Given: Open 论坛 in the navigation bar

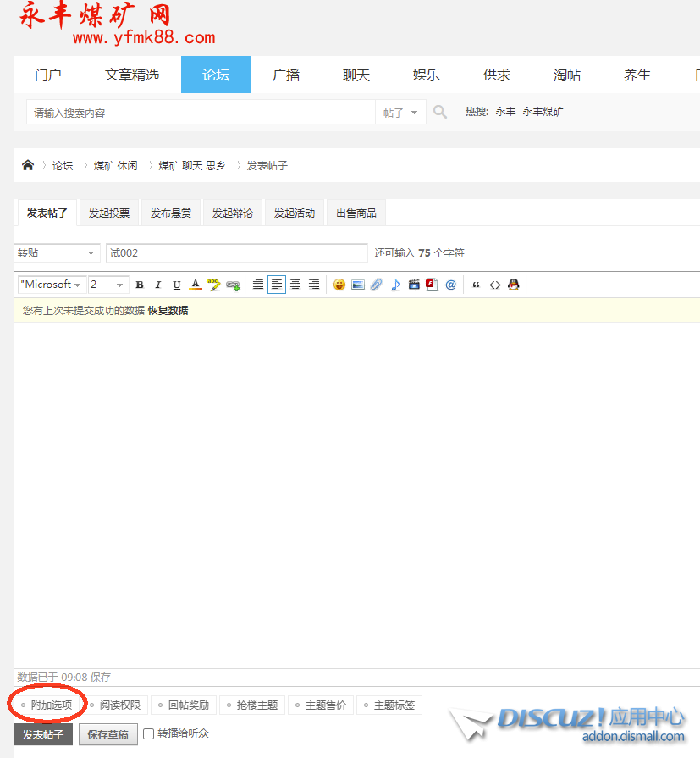Looking at the screenshot, I should point(216,75).
